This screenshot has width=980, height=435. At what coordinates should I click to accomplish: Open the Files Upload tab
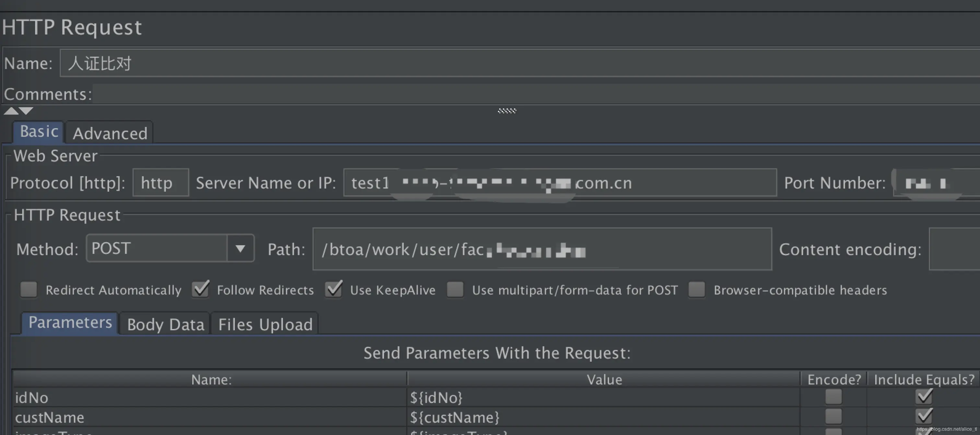(x=265, y=325)
